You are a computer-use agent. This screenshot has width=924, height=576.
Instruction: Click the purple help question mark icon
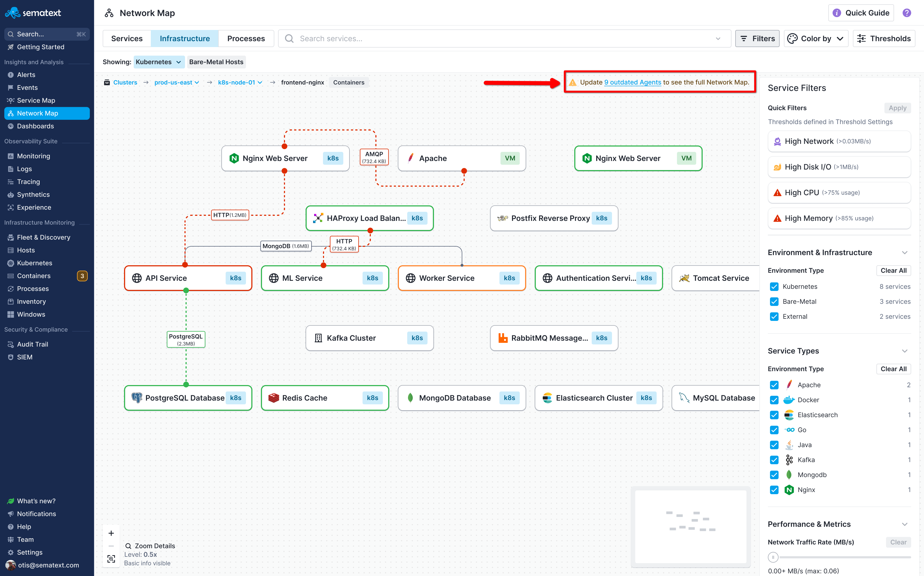[x=906, y=13]
